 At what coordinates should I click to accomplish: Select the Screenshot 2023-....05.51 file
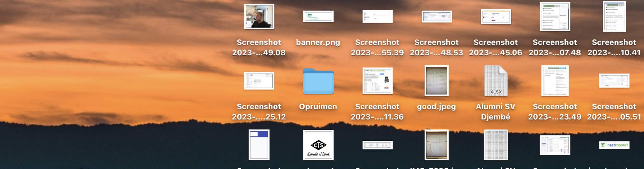click(614, 81)
